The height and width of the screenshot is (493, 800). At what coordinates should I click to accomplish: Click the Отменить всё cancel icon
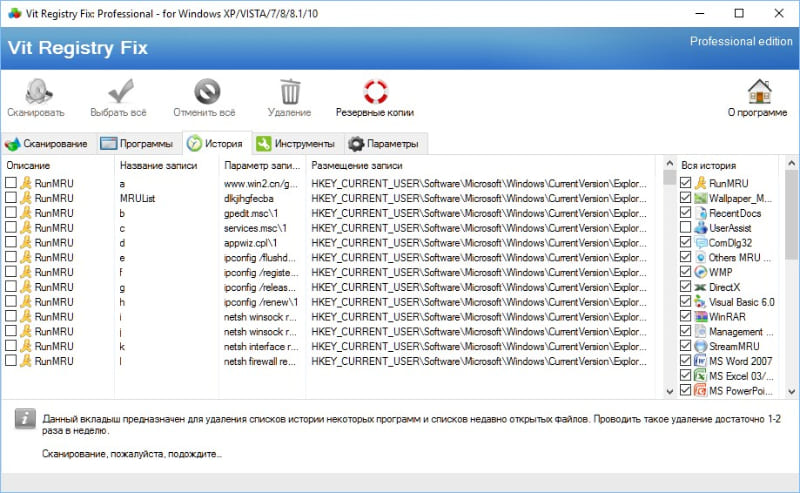tap(207, 91)
